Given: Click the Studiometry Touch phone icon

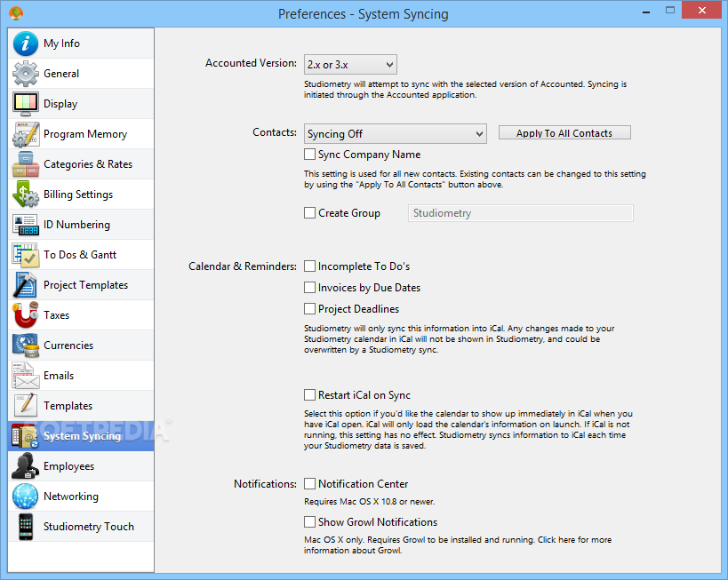Looking at the screenshot, I should point(26,527).
